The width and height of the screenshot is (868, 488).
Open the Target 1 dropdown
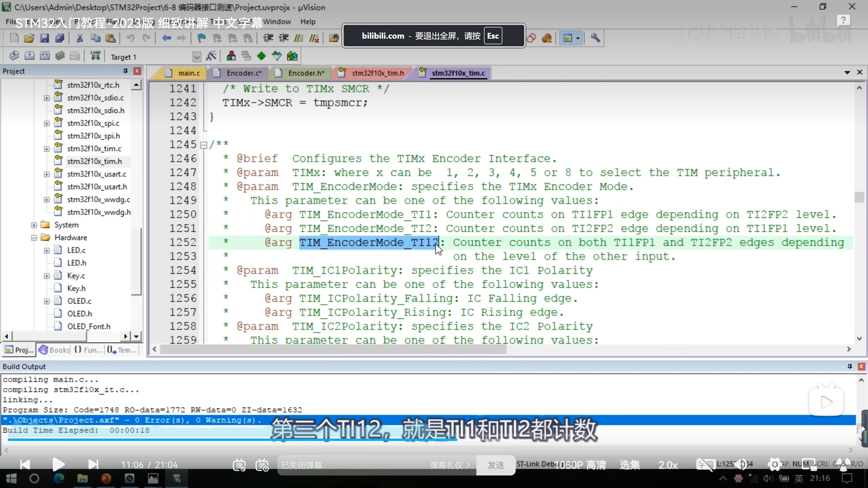[x=197, y=57]
